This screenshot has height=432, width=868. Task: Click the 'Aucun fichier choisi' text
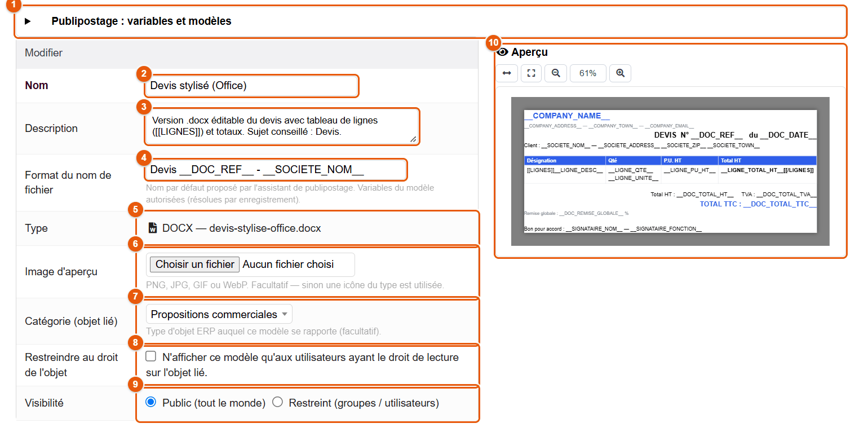[x=288, y=265]
